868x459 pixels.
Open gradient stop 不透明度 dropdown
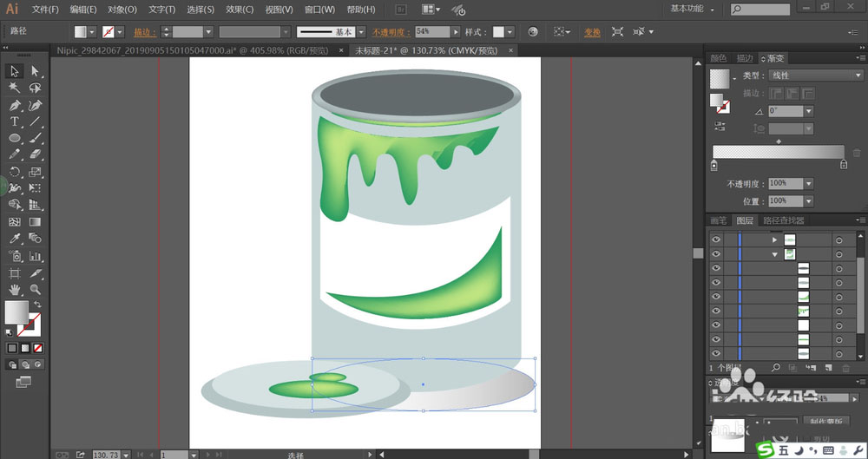click(809, 183)
